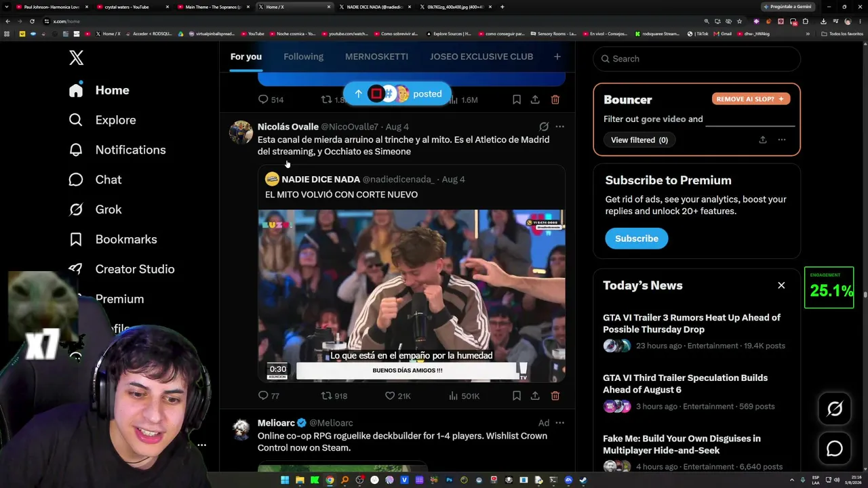Open Photoshop from the taskbar
The width and height of the screenshot is (868, 488).
pos(449,481)
